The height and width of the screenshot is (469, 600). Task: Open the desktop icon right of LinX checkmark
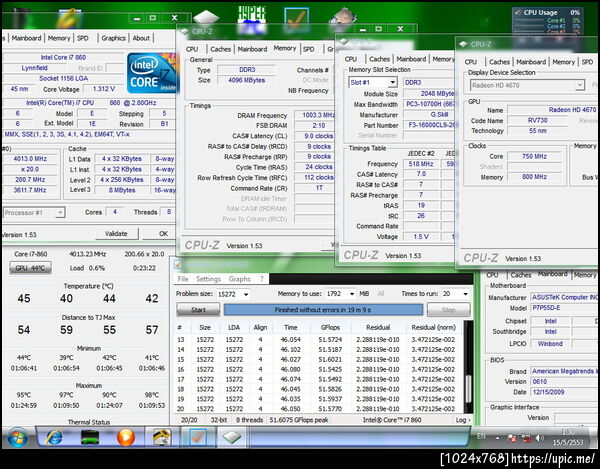[x=343, y=16]
